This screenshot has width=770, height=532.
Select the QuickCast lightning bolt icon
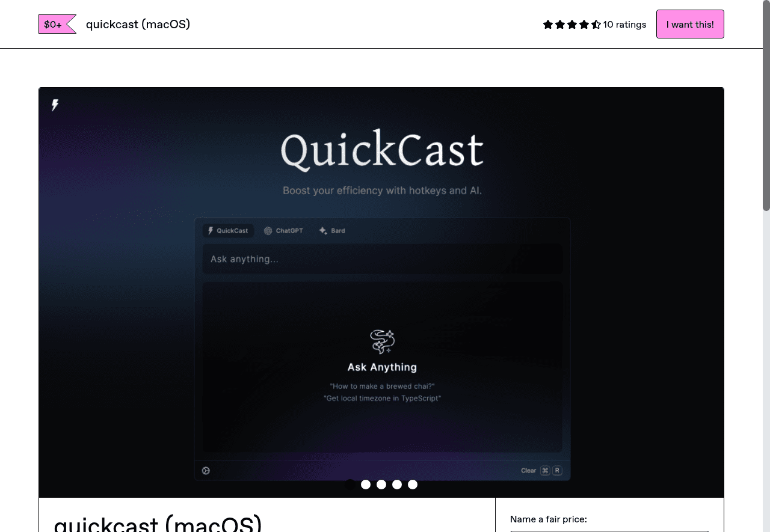pyautogui.click(x=209, y=230)
